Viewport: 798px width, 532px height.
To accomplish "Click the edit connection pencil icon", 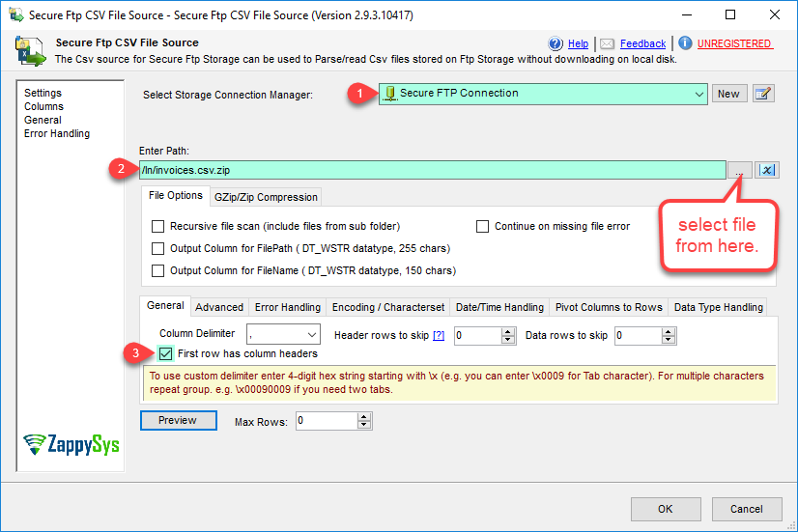I will [x=763, y=94].
